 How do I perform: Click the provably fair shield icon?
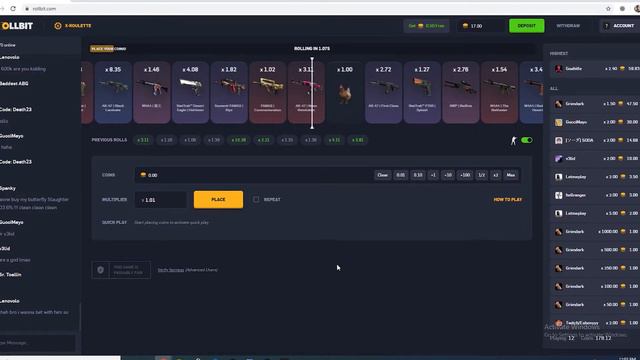100,270
